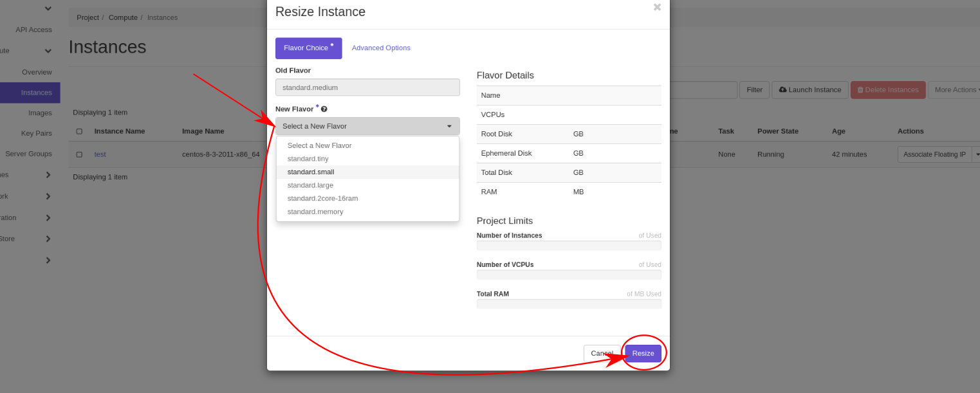The width and height of the screenshot is (980, 393).
Task: Click the Cancel button
Action: (602, 353)
